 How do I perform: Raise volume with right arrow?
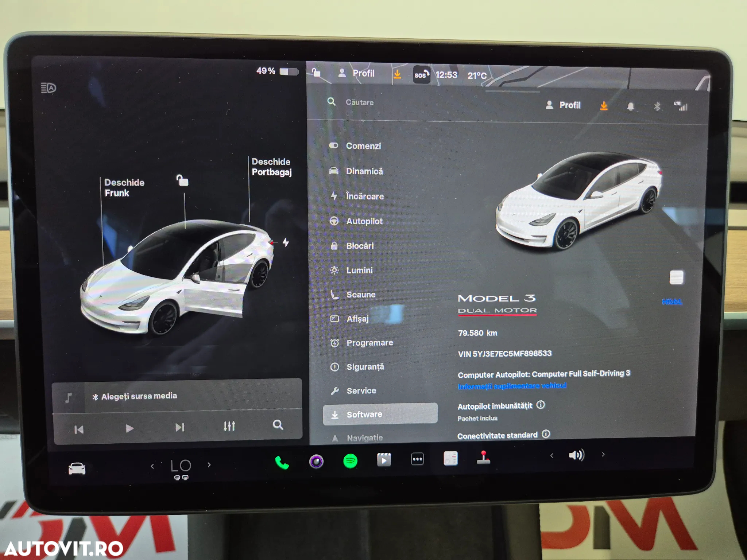[603, 454]
